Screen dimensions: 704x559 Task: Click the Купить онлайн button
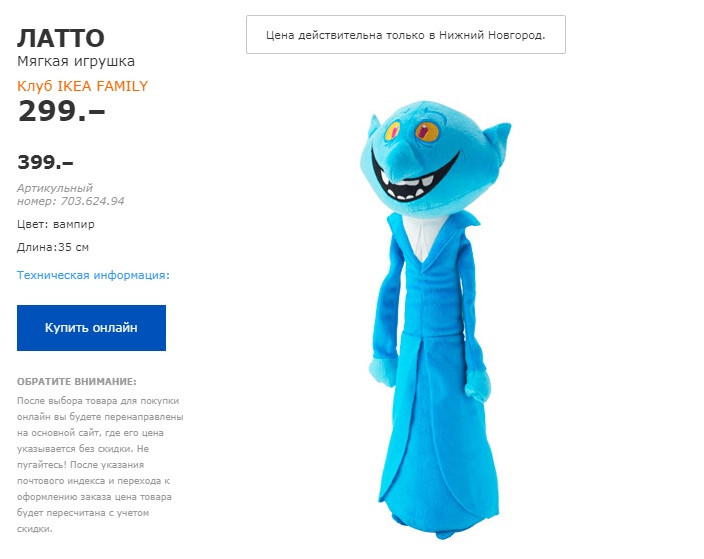coord(91,328)
